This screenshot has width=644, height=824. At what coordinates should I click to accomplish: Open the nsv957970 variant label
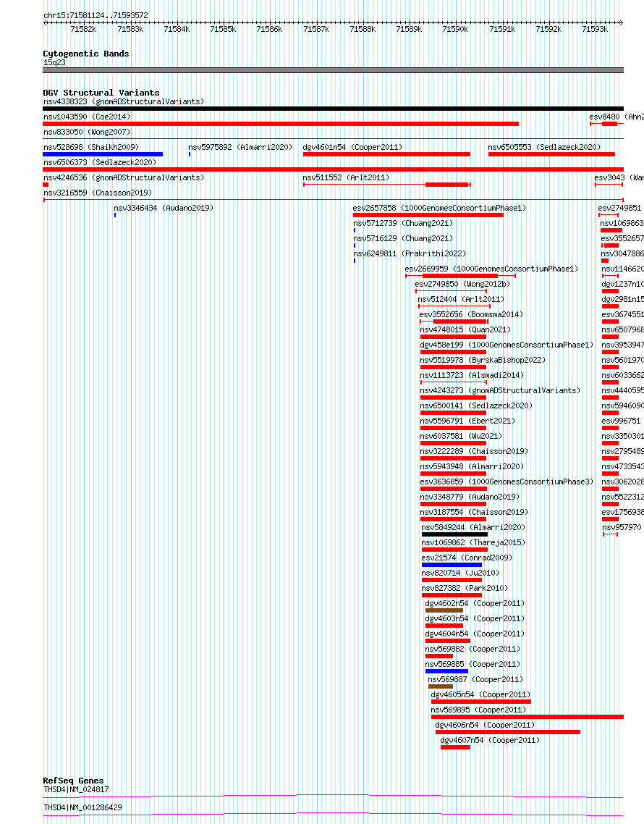click(622, 528)
